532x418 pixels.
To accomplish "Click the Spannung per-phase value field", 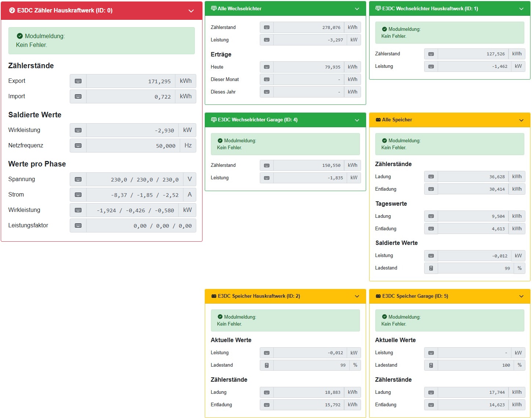I will (x=135, y=179).
